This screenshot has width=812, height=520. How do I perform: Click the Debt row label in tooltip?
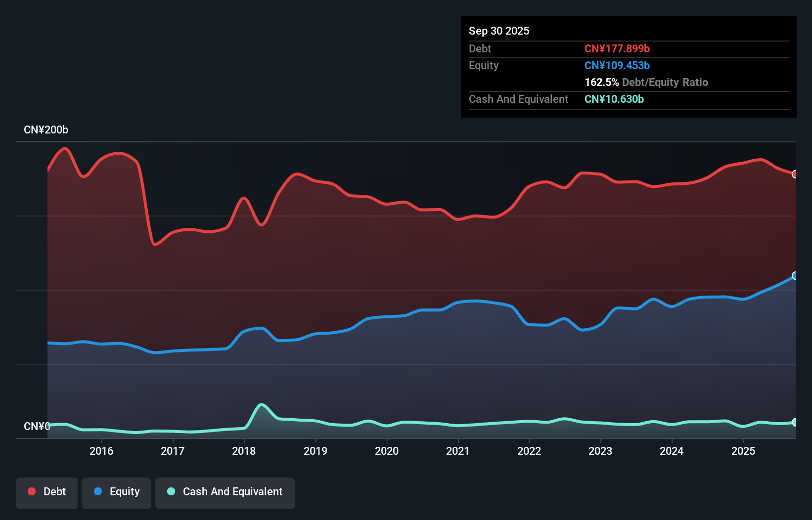coord(480,48)
